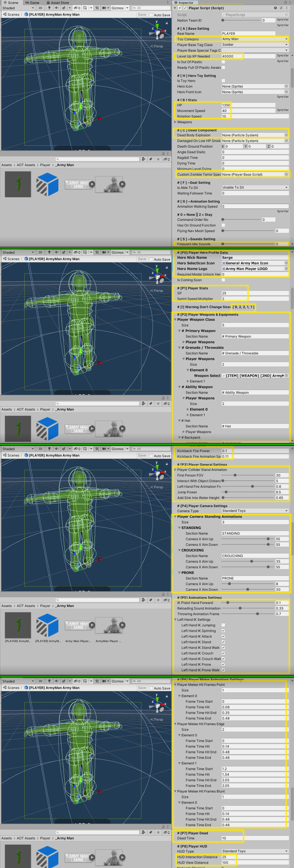This screenshot has width=294, height=868.
Task: Open options menu right of Asset Store tab
Action: [x=168, y=2]
